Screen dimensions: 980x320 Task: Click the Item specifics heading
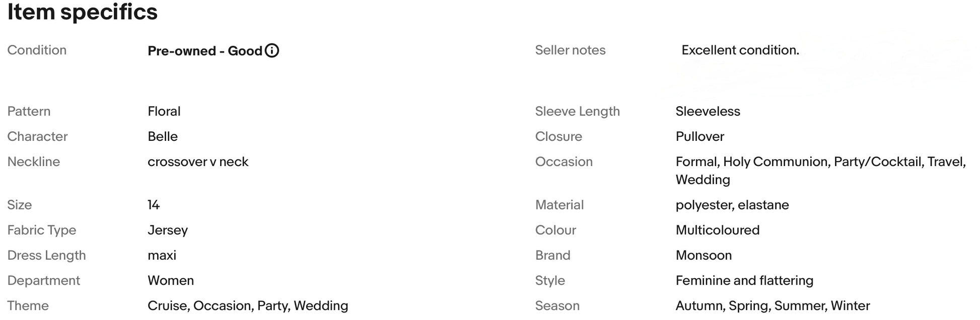click(82, 12)
